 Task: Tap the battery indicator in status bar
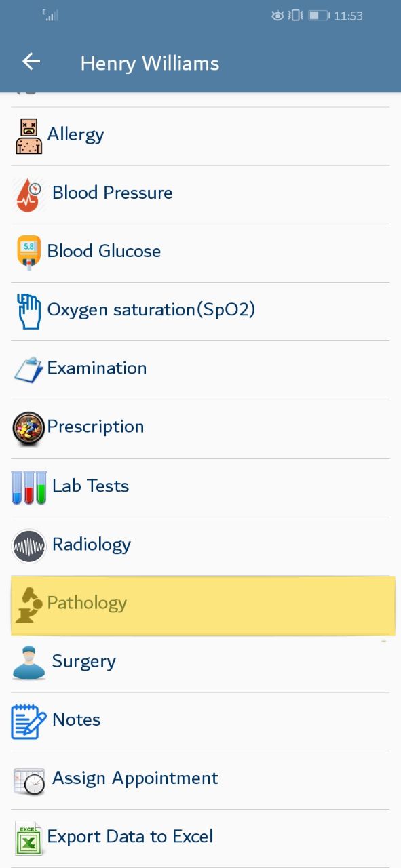(318, 16)
